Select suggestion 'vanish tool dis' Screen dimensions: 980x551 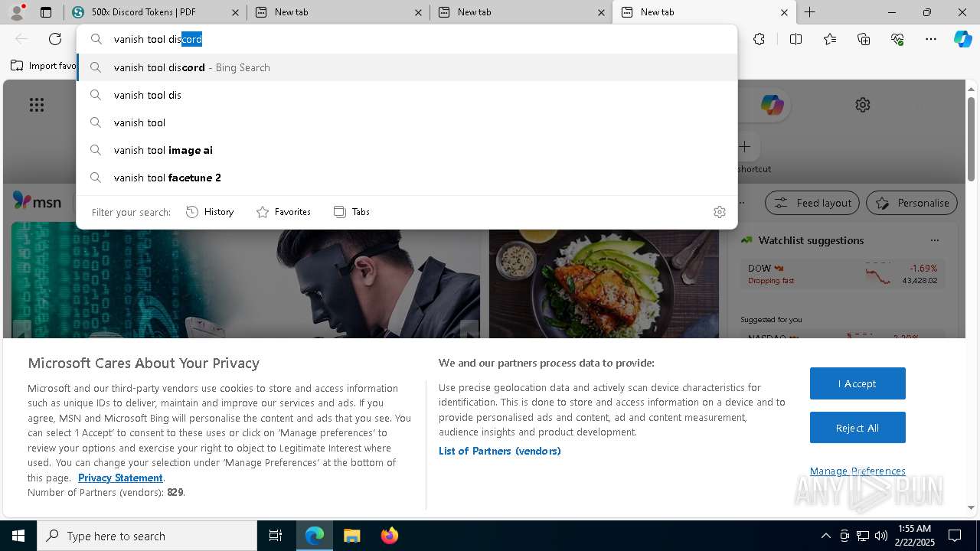pos(407,95)
